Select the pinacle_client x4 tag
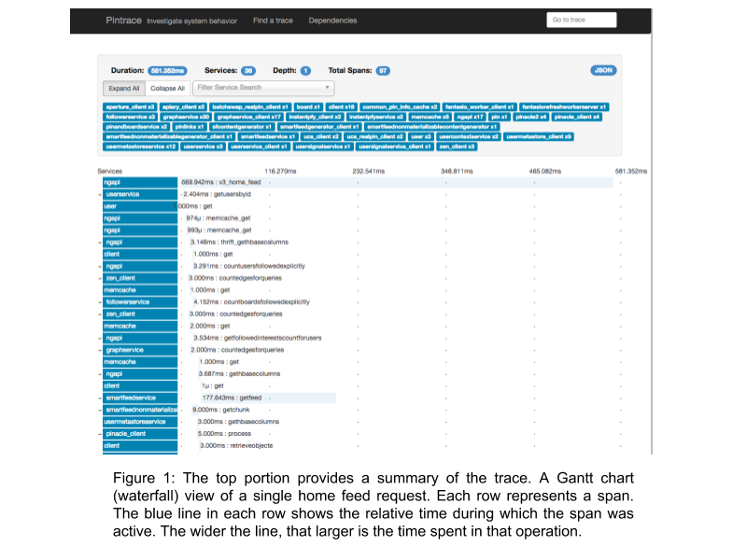The image size is (747, 560). coord(576,118)
